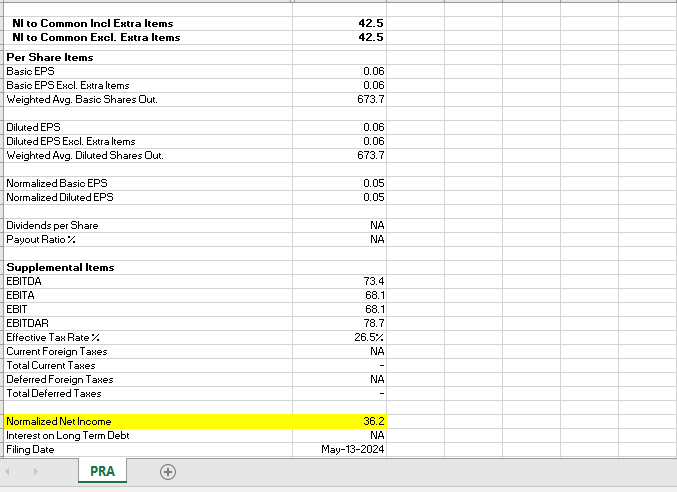
Task: Select the 'Per Share Items' header cell
Action: coord(148,57)
